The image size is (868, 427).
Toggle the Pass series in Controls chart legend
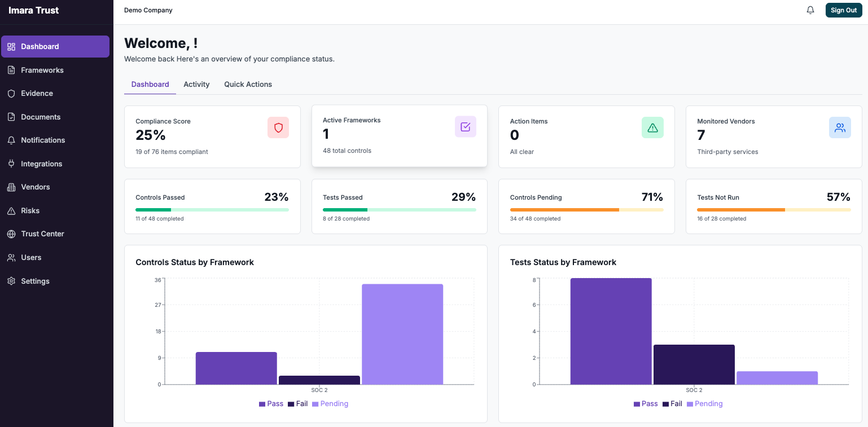click(271, 403)
